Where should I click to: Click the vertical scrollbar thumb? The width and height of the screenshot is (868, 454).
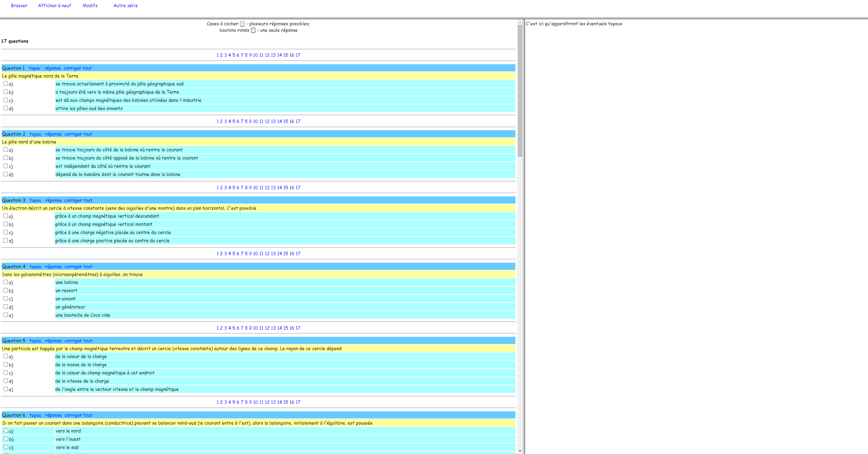(520, 91)
